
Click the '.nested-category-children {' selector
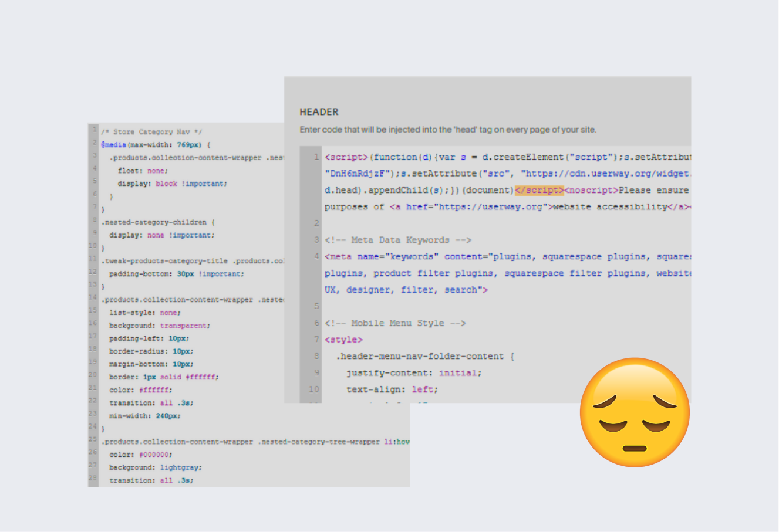coord(158,222)
